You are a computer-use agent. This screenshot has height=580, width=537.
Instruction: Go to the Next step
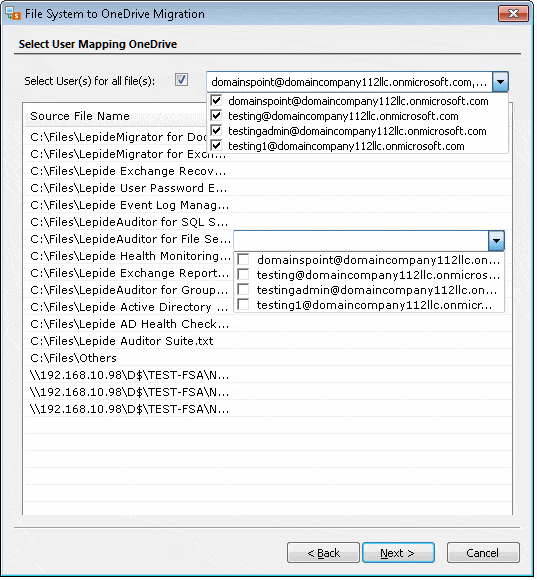tap(398, 553)
